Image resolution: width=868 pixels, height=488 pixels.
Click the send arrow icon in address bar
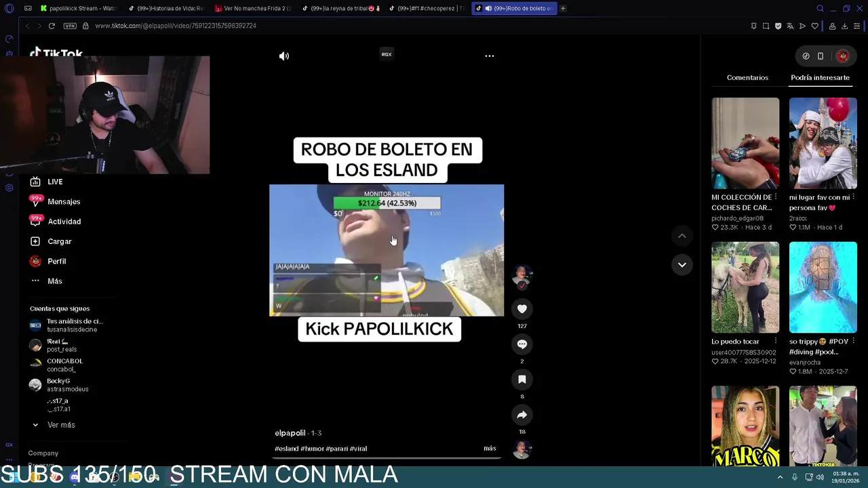[802, 26]
